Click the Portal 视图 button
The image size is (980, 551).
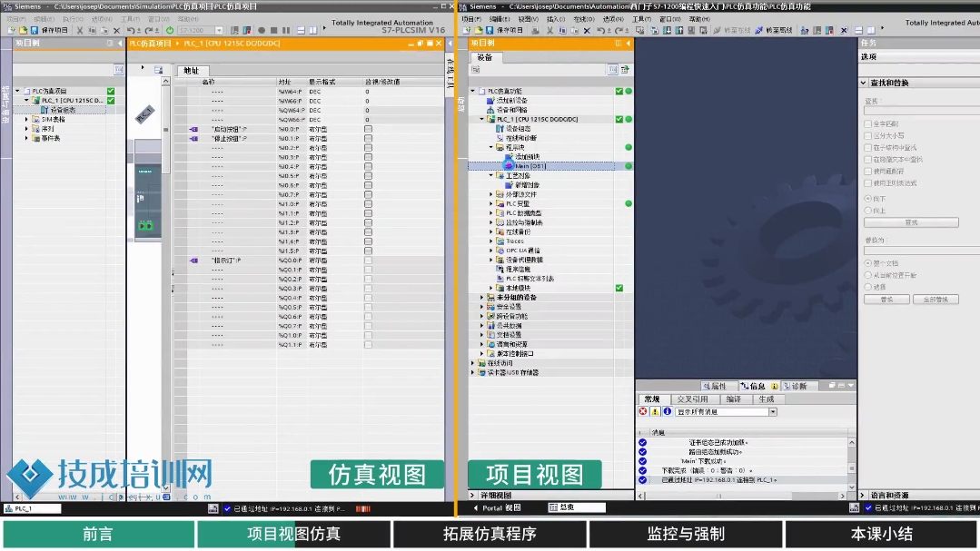[498, 508]
